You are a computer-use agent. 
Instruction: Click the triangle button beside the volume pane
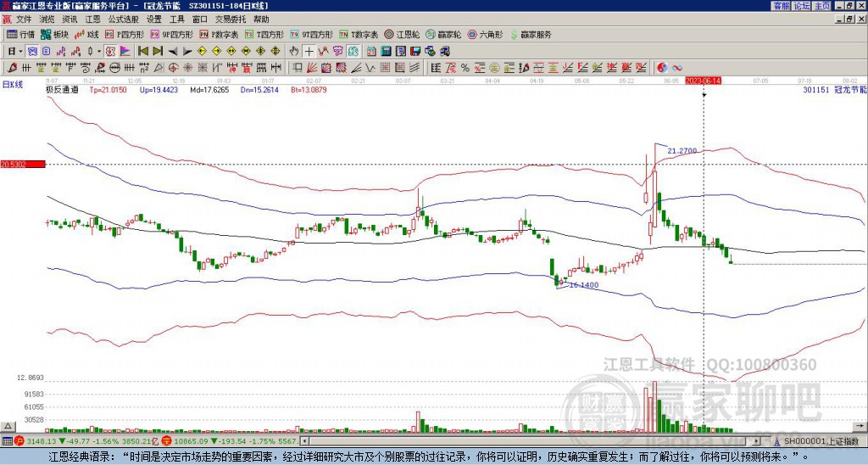pos(8,426)
